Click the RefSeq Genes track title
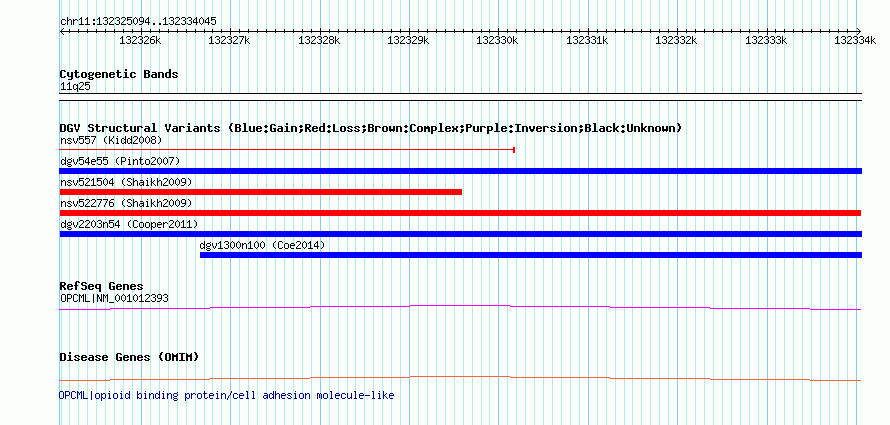The image size is (890, 425). pyautogui.click(x=101, y=286)
